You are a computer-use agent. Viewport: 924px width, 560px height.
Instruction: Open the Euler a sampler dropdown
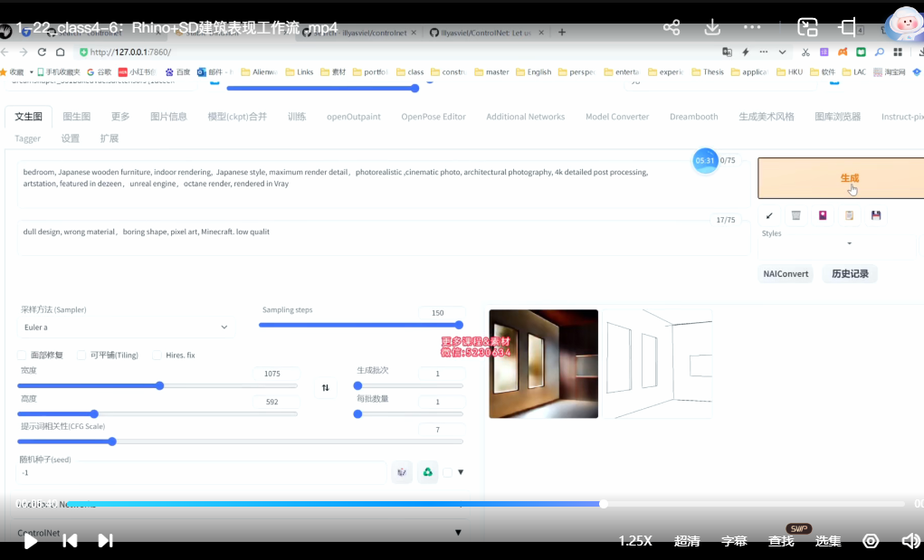pos(125,327)
